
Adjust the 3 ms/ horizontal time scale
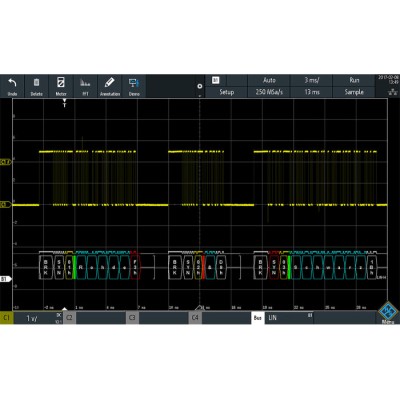pos(312,80)
